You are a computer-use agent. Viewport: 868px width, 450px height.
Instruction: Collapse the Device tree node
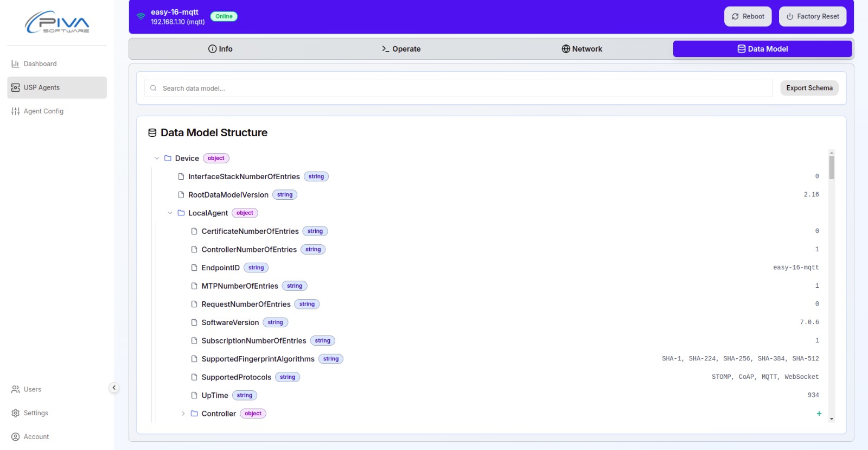click(157, 159)
